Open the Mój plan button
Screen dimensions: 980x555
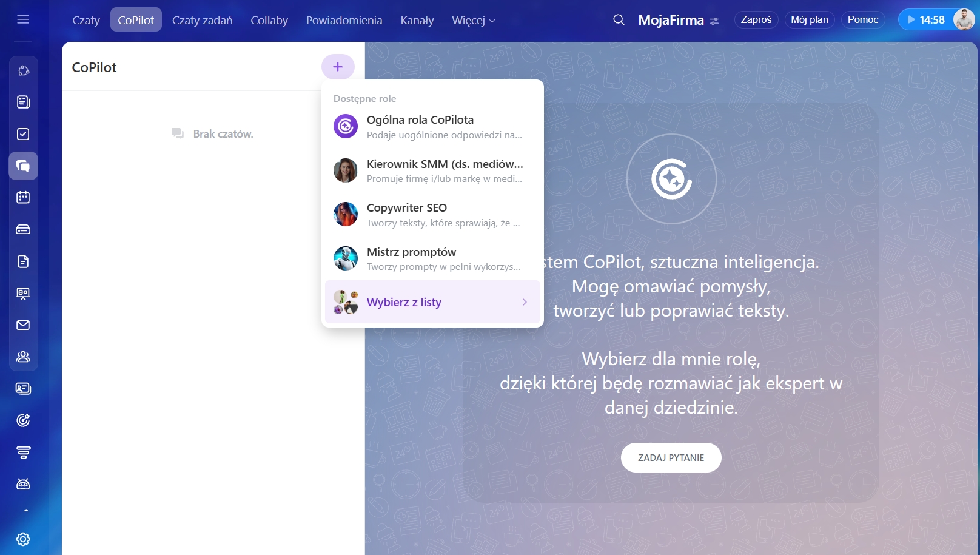810,20
